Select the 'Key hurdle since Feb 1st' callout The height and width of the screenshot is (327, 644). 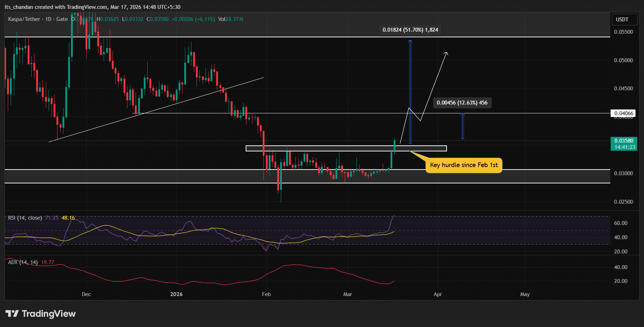(464, 165)
